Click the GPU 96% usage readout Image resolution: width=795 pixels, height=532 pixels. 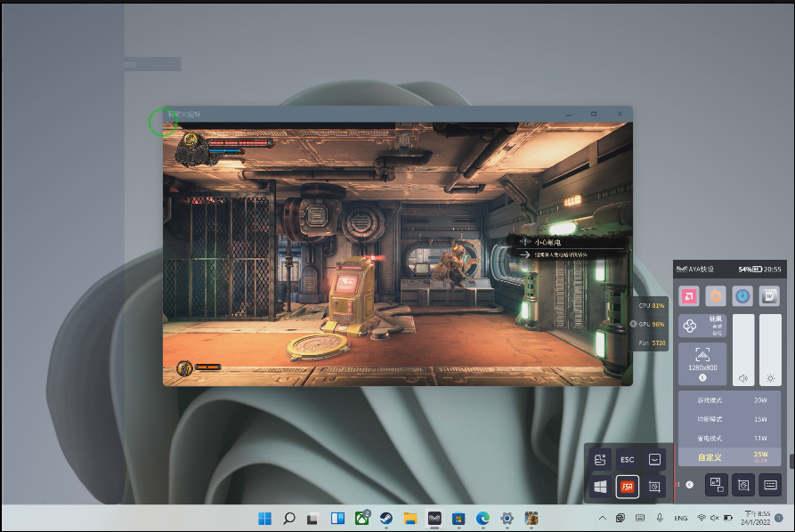[x=652, y=324]
